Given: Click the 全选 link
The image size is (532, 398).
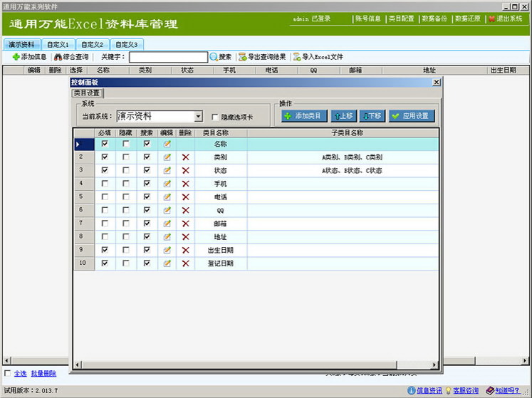Looking at the screenshot, I should pos(21,374).
